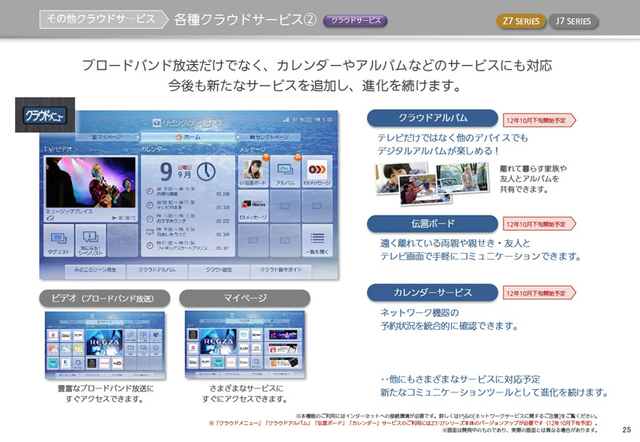Viewport: 640px width, 442px height.
Task: Click the TV/ビデオ section header
Action: (58, 149)
